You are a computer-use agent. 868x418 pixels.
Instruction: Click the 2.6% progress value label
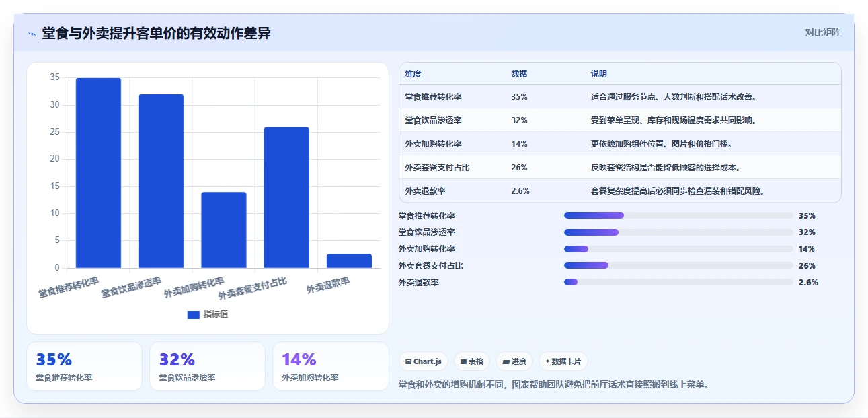[808, 283]
